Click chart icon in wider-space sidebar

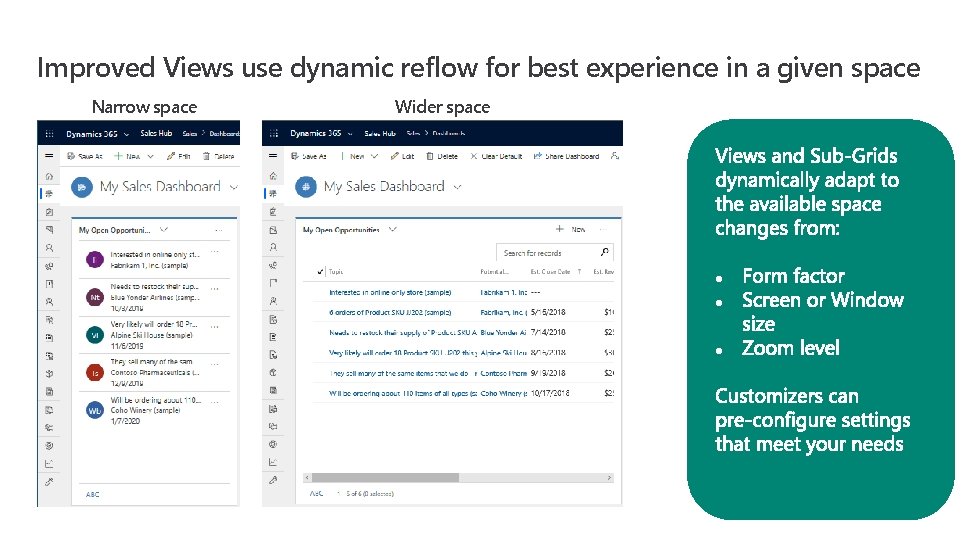(273, 462)
